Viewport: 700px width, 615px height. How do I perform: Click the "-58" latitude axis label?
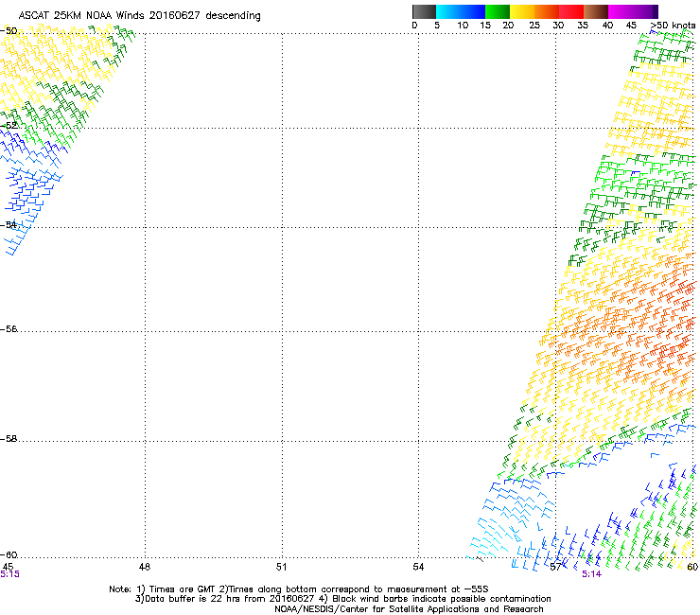point(9,439)
